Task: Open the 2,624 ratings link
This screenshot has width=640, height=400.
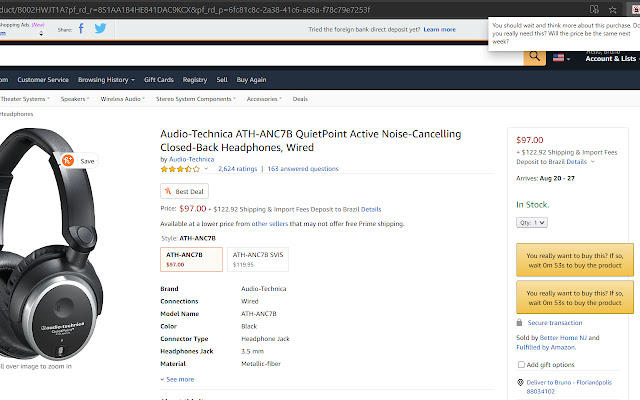Action: click(238, 169)
